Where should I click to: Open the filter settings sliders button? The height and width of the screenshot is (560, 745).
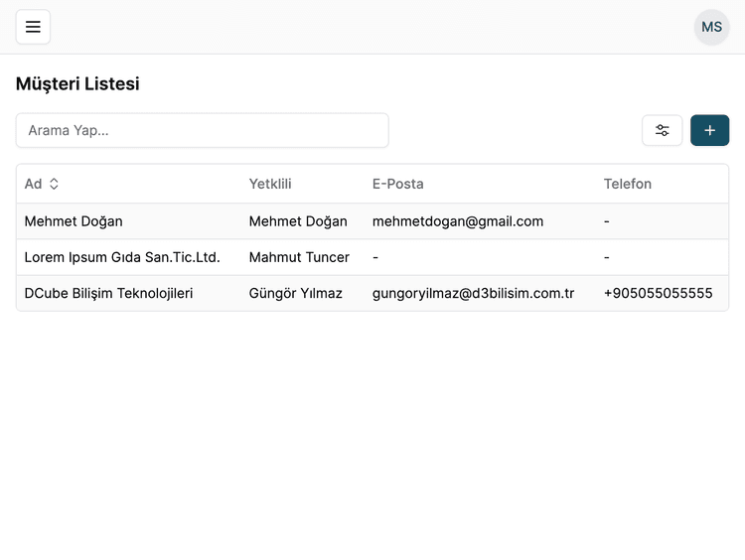pos(662,130)
